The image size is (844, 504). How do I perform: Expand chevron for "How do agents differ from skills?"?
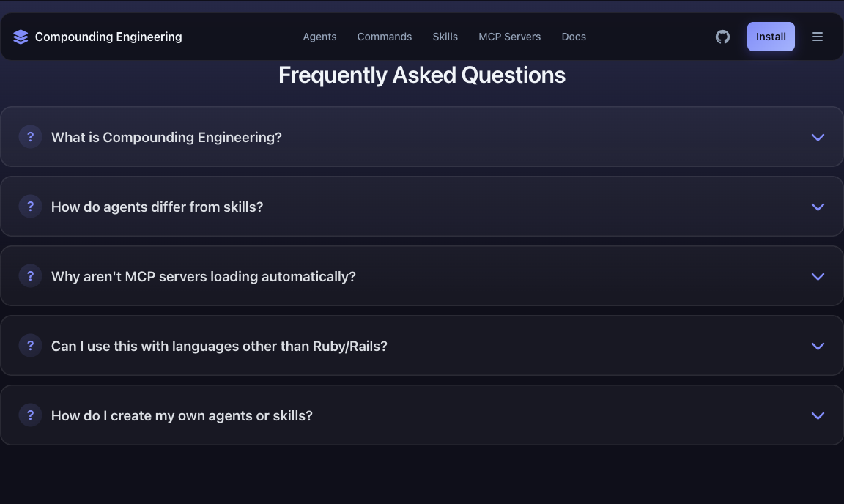(818, 207)
